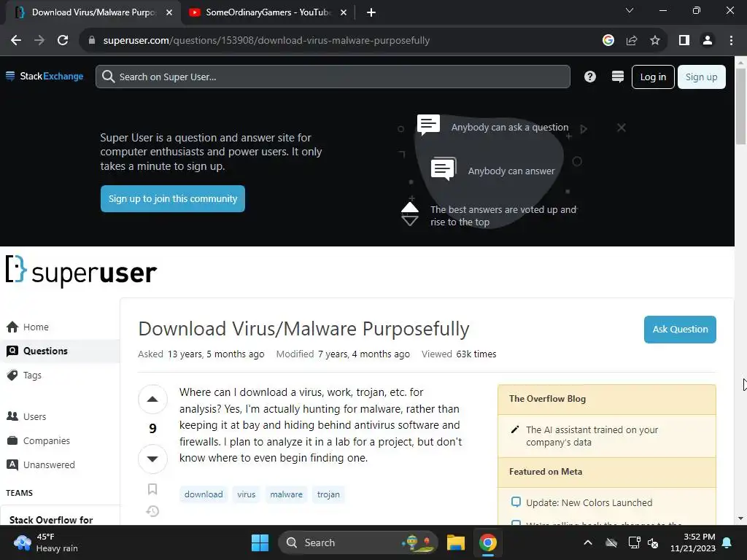Click the Sign up button
The width and height of the screenshot is (747, 560).
click(x=701, y=77)
